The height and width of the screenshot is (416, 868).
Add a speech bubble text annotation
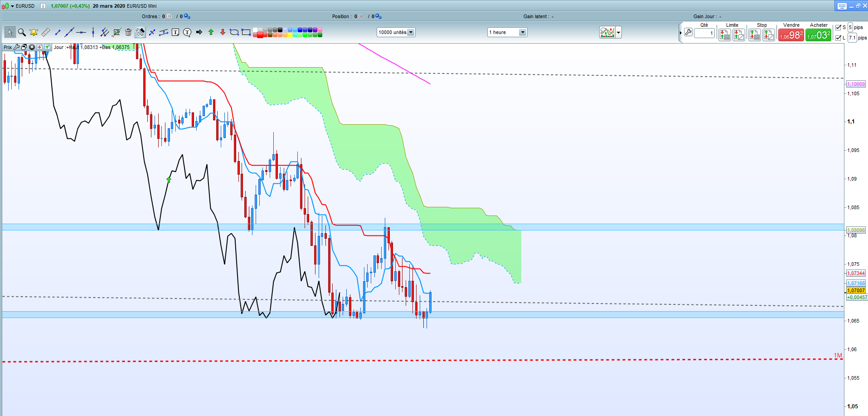pyautogui.click(x=187, y=32)
